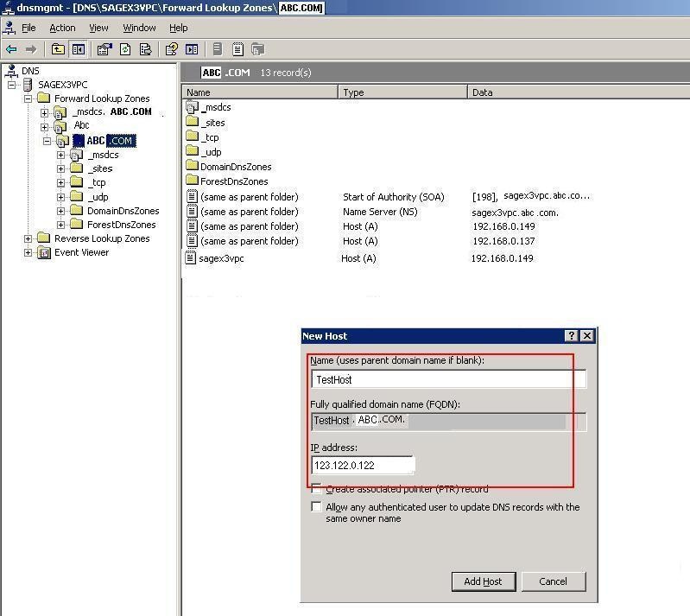Expand the _tcp subfolder in tree
690x616 pixels.
point(60,183)
